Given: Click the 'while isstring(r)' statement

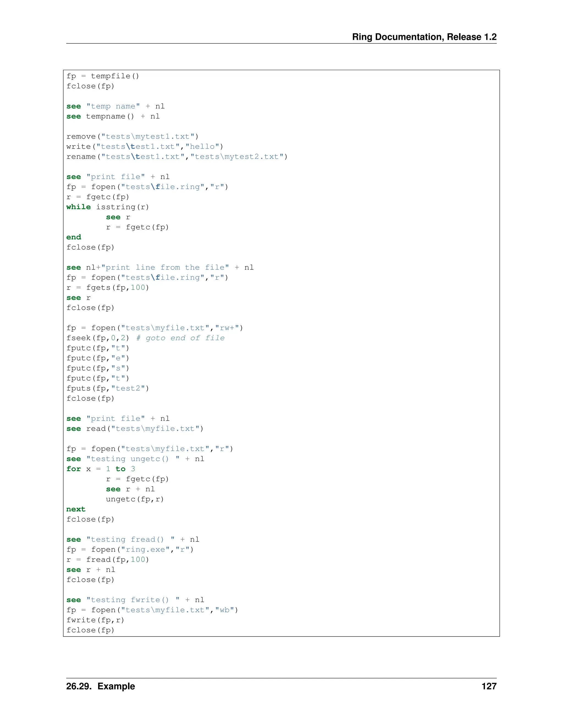Looking at the screenshot, I should (107, 207).
